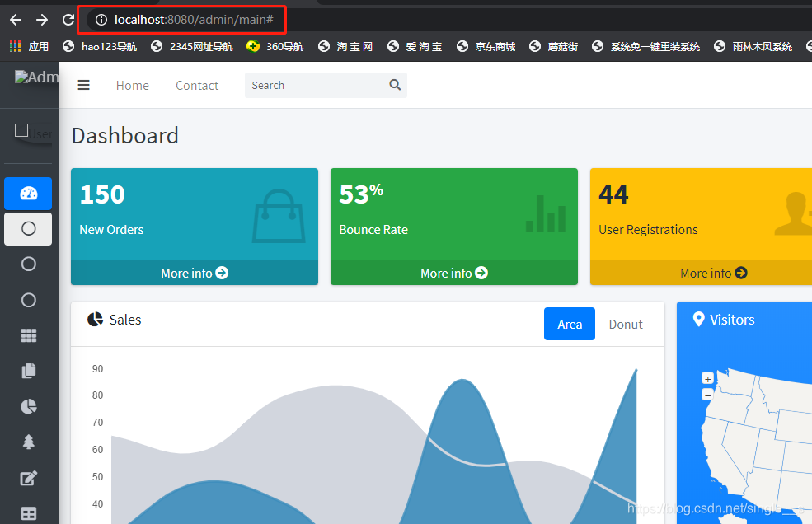Go back with the browser back arrow
Viewport: 812px width, 524px height.
16,20
